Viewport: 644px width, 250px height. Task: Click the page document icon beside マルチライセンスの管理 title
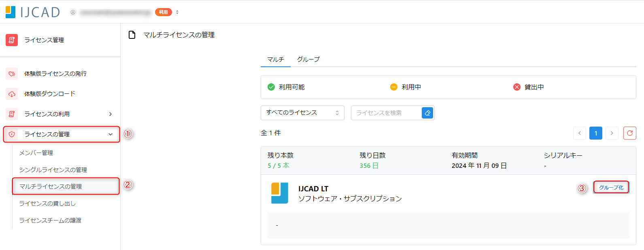(132, 35)
